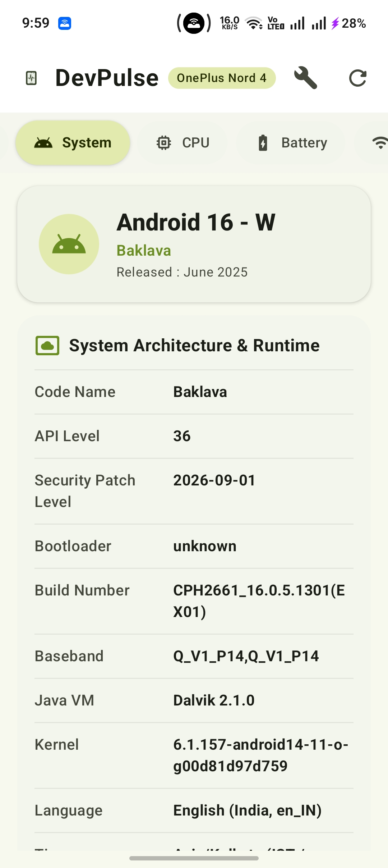The width and height of the screenshot is (388, 868).
Task: Tap the DevPulse app title
Action: [x=107, y=78]
